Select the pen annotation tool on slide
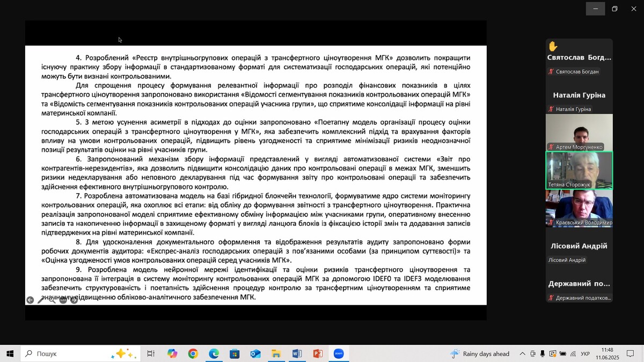 click(41, 300)
